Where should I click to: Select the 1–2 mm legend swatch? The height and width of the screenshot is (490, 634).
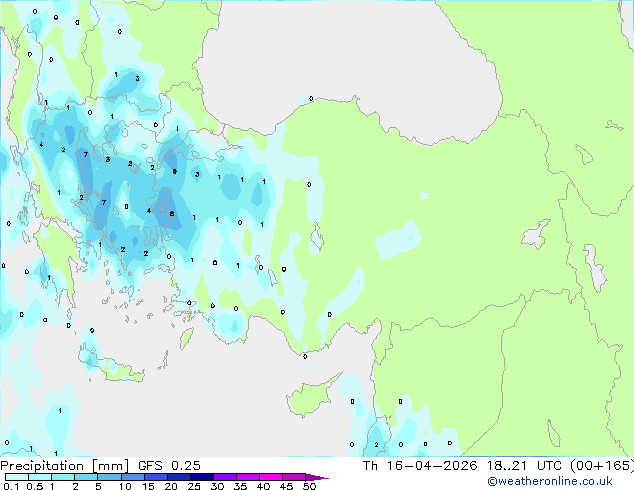coord(63,477)
